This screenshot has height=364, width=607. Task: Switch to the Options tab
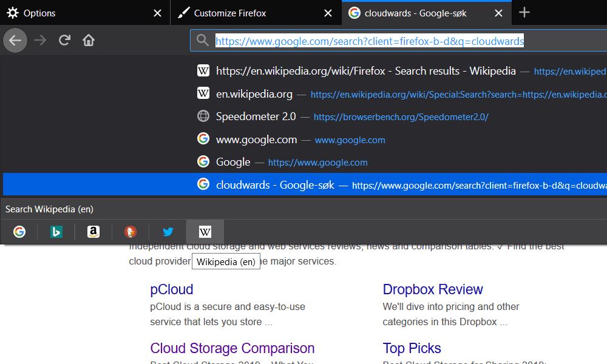85,13
